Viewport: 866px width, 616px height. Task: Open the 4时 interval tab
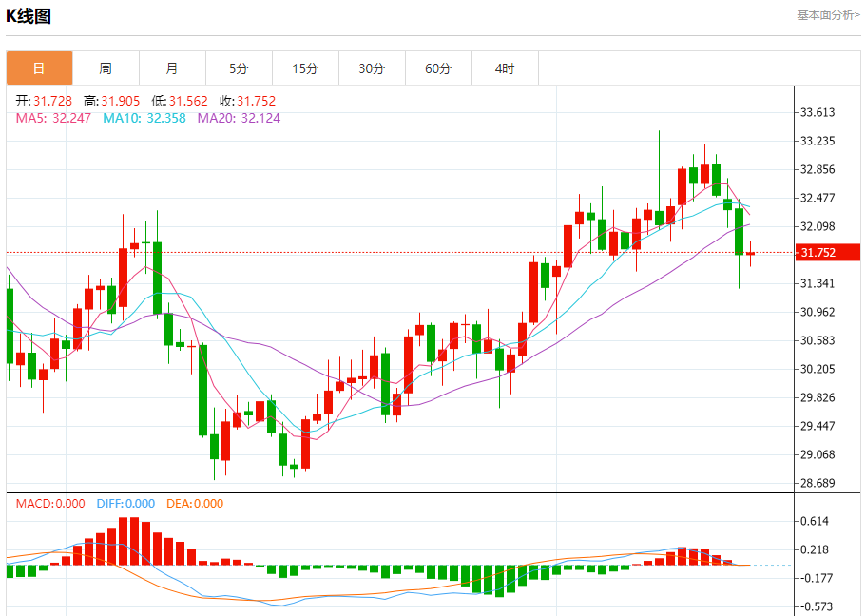pyautogui.click(x=505, y=68)
